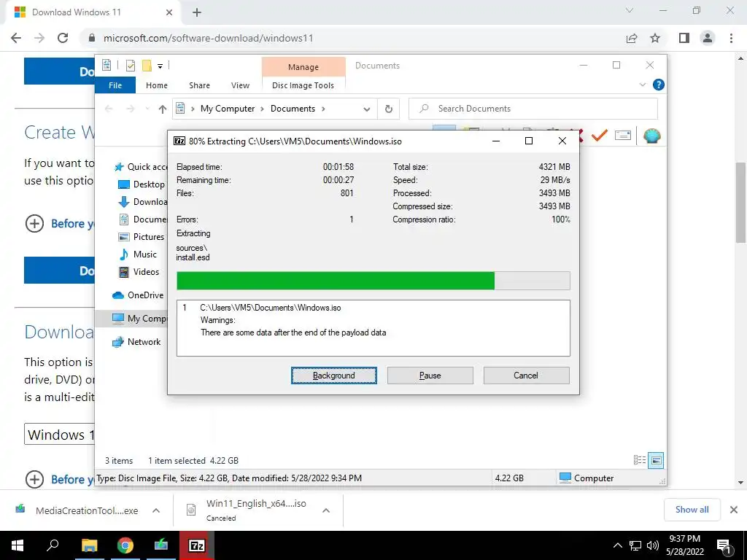Reload the Chrome page

[63, 38]
